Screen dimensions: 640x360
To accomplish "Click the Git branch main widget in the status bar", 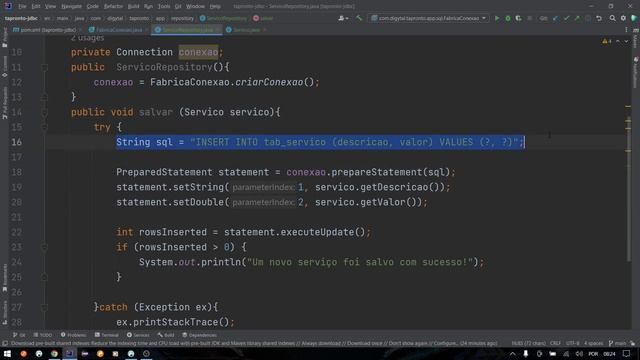I will pos(617,343).
